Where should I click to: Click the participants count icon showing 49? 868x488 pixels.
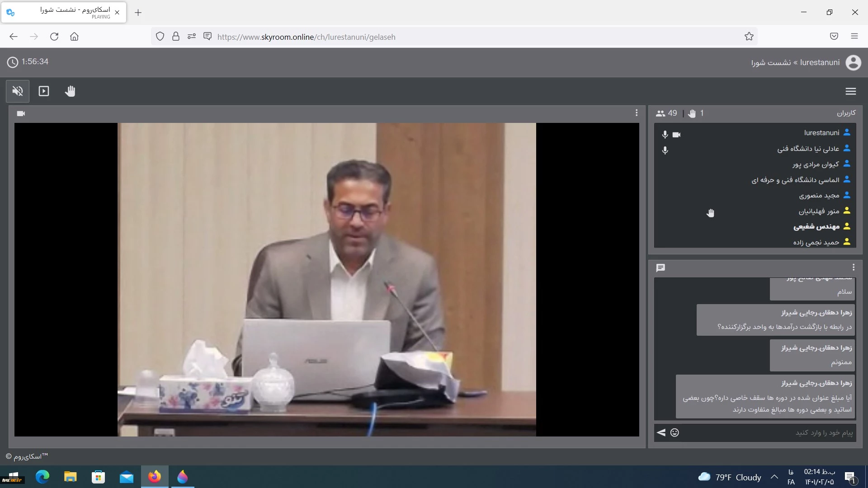[x=660, y=113]
